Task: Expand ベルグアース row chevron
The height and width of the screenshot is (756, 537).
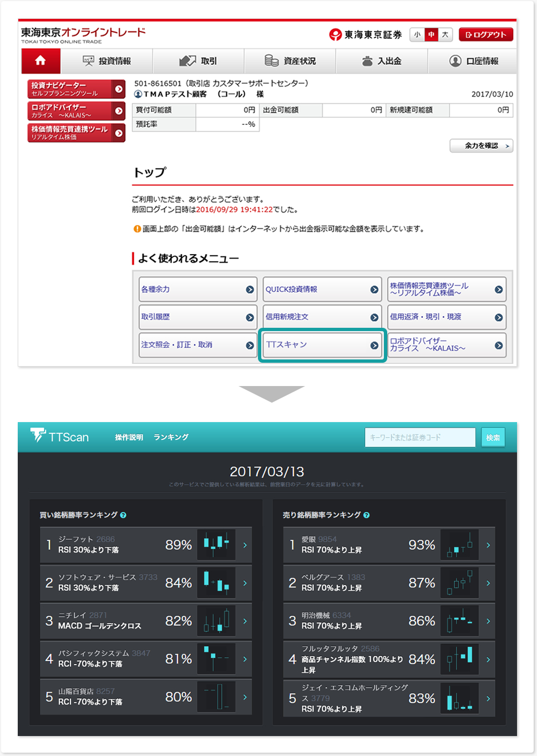Action: coord(488,583)
